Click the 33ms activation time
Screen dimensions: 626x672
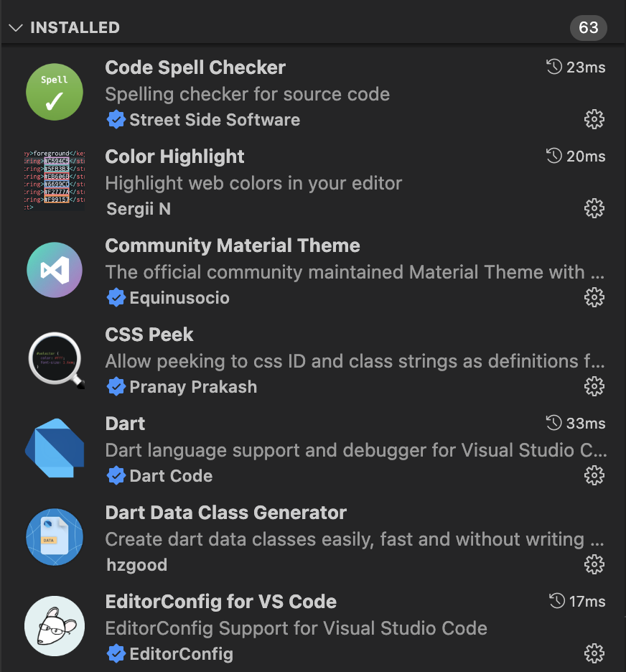tap(586, 424)
